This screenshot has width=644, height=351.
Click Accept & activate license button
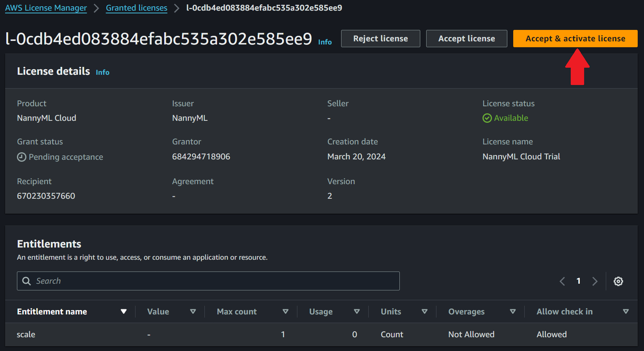click(x=575, y=39)
